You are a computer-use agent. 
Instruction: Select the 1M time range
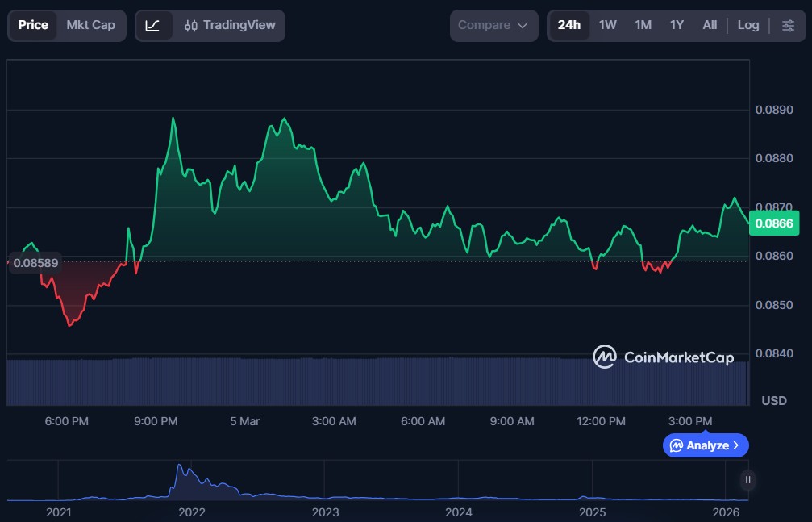coord(643,25)
